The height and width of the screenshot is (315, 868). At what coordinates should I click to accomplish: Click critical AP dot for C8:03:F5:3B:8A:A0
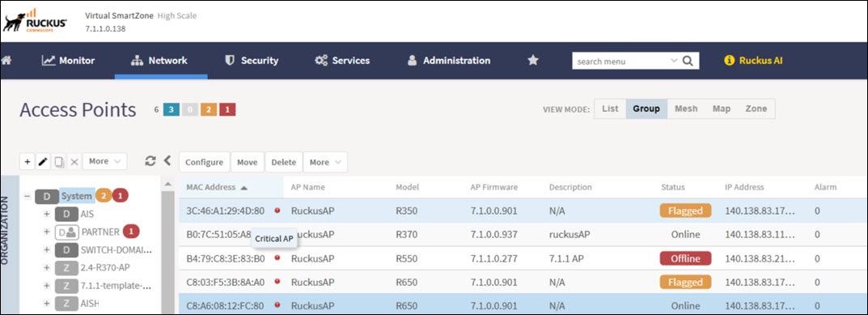[x=277, y=282]
